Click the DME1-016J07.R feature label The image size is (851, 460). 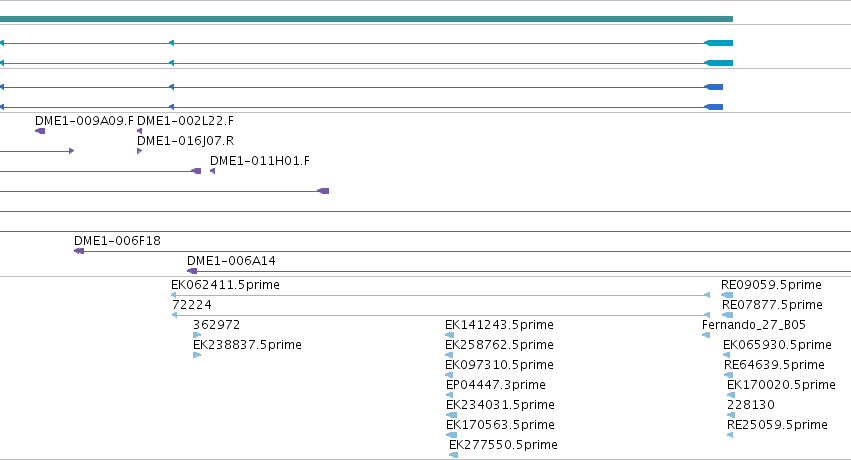(185, 140)
